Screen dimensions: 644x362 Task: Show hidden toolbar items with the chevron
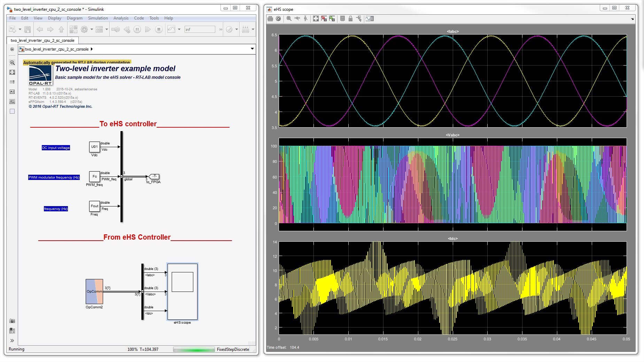tap(220, 30)
